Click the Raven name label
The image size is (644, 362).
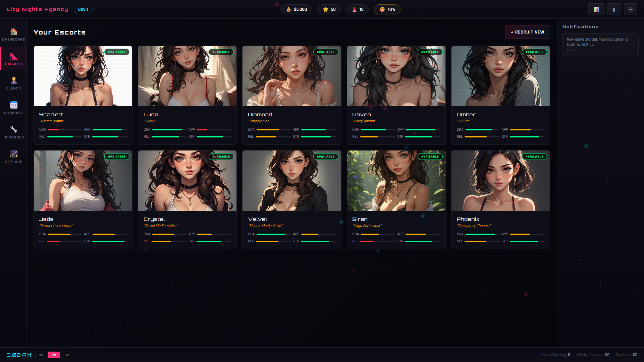coord(362,115)
